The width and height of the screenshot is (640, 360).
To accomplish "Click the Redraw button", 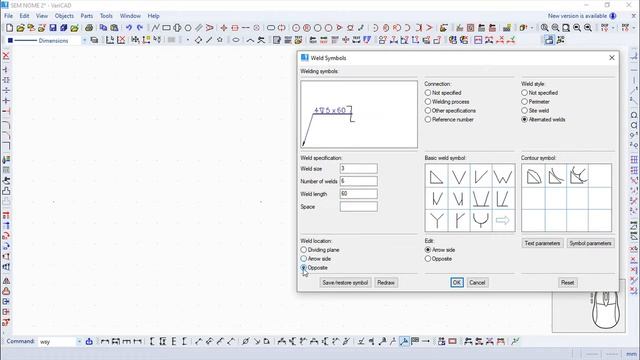I will tap(386, 282).
